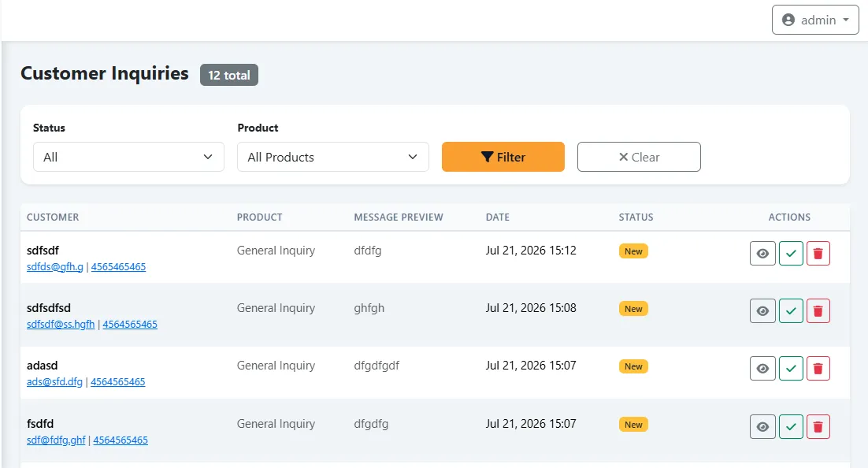The width and height of the screenshot is (868, 468).
Task: View the sdfsdfsd inquiry details
Action: 762,311
